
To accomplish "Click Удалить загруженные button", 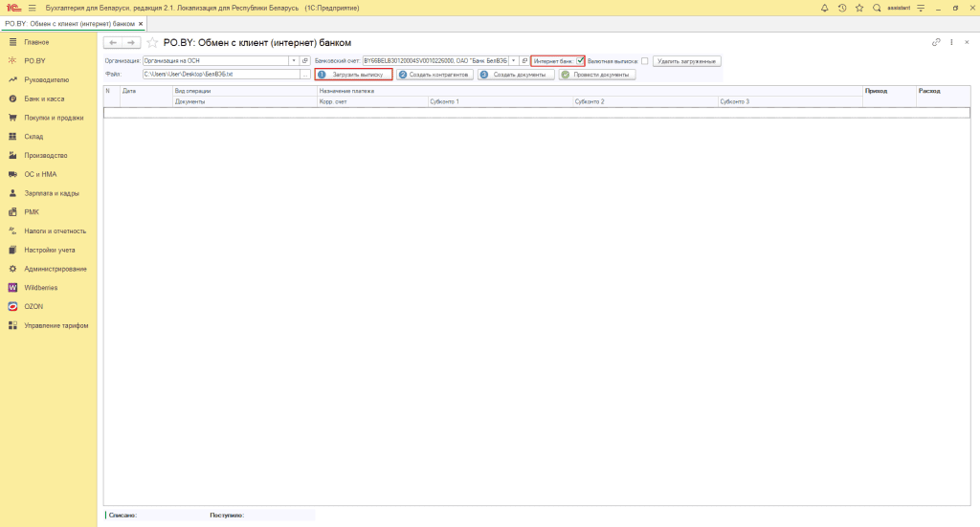I will (686, 61).
